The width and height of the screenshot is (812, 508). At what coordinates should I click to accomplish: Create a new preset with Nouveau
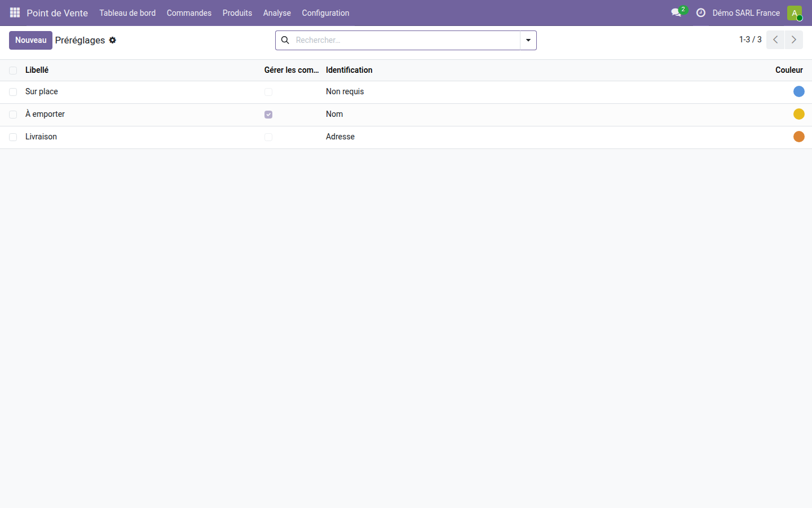click(30, 40)
